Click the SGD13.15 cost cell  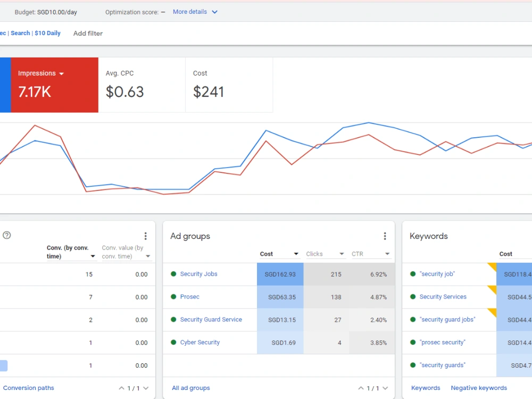(280, 320)
